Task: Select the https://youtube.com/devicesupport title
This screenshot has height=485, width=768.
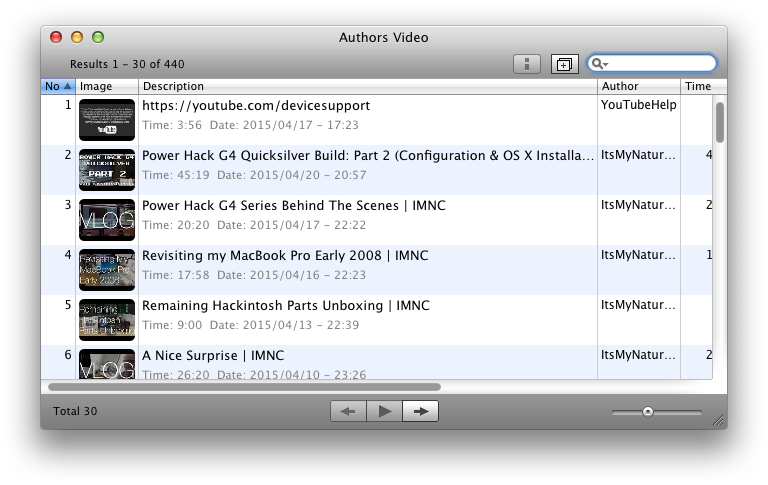Action: pyautogui.click(x=256, y=106)
